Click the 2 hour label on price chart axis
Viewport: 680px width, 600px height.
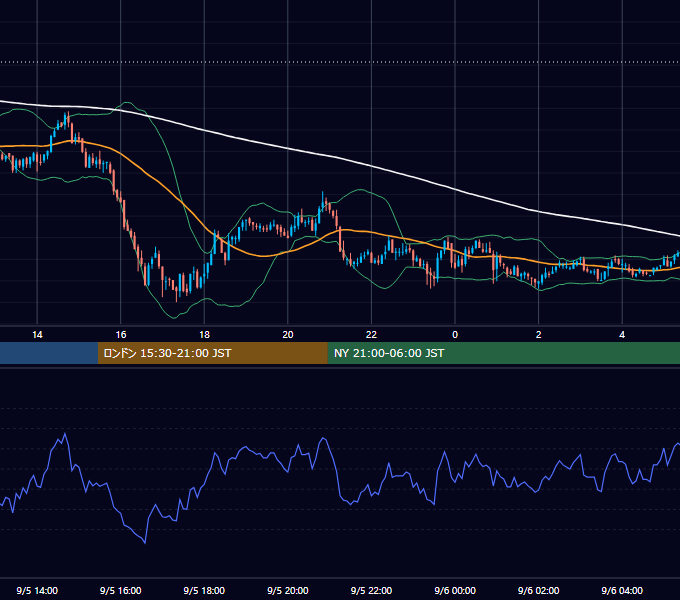[x=539, y=335]
